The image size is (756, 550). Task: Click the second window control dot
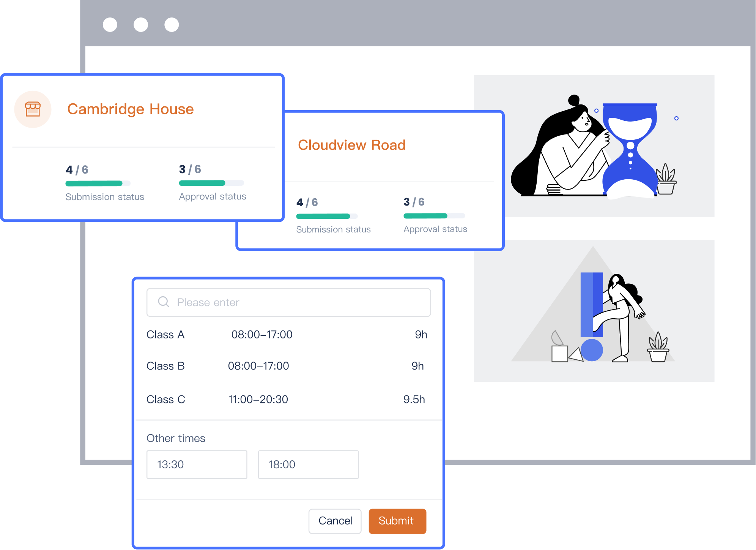[141, 25]
